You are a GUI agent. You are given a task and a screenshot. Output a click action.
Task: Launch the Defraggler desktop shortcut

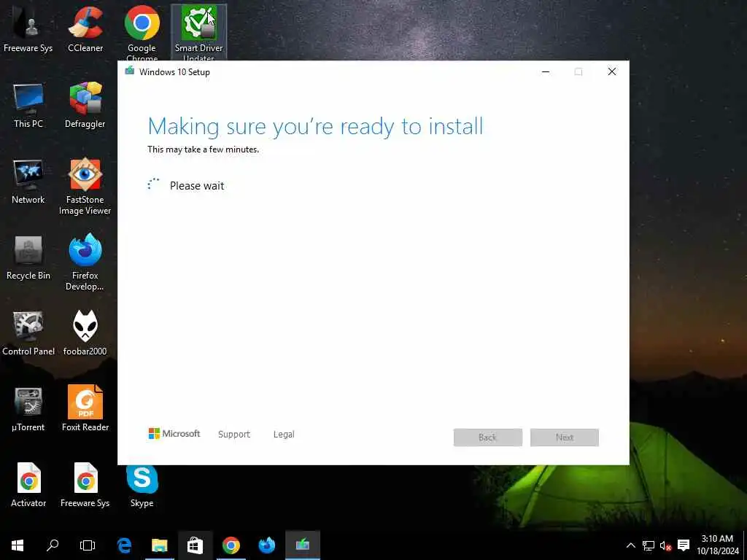click(85, 106)
